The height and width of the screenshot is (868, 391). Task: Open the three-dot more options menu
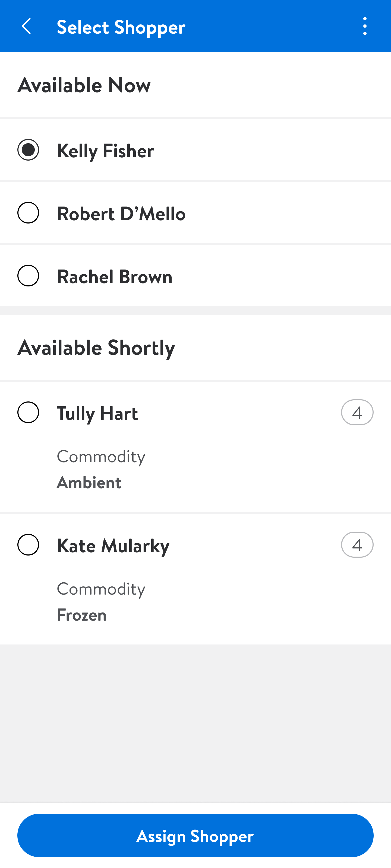click(365, 26)
